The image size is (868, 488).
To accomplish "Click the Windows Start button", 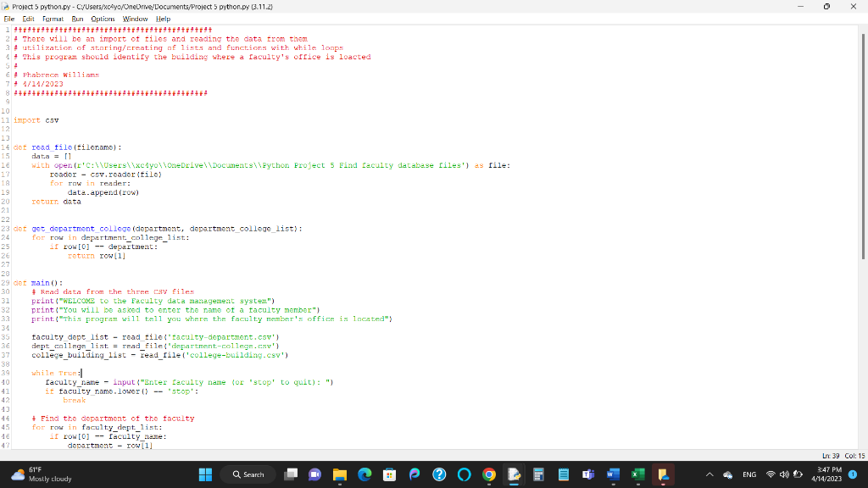I will (x=205, y=474).
